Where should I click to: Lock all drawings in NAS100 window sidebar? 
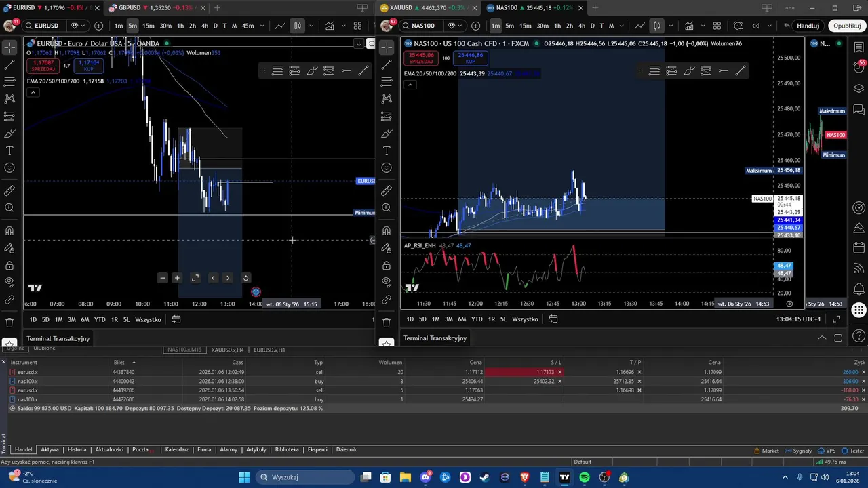[387, 265]
